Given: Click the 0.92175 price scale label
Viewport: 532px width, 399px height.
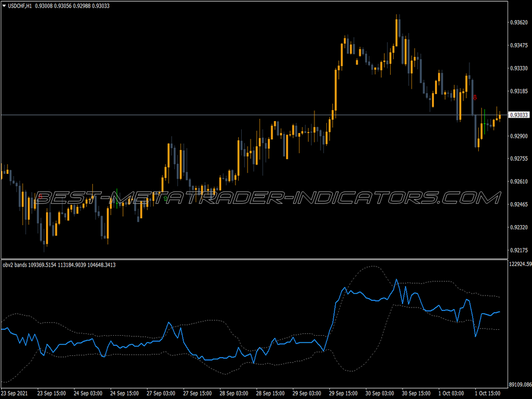Looking at the screenshot, I should click(519, 251).
